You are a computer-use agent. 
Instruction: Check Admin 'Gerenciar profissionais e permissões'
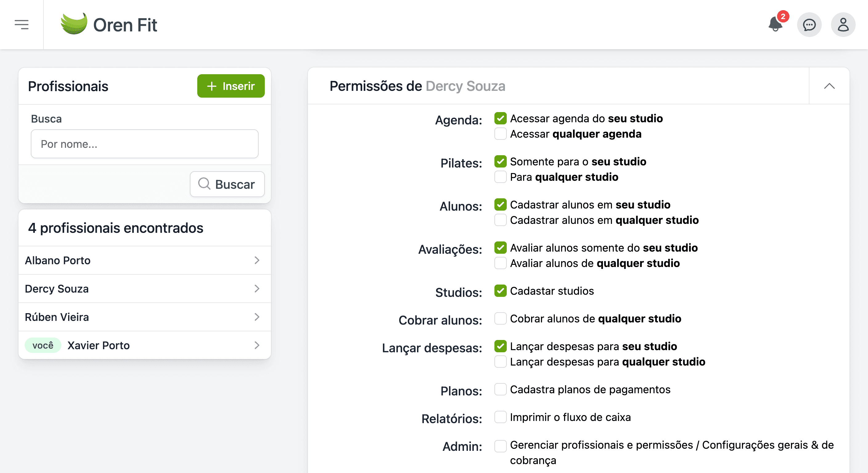500,447
